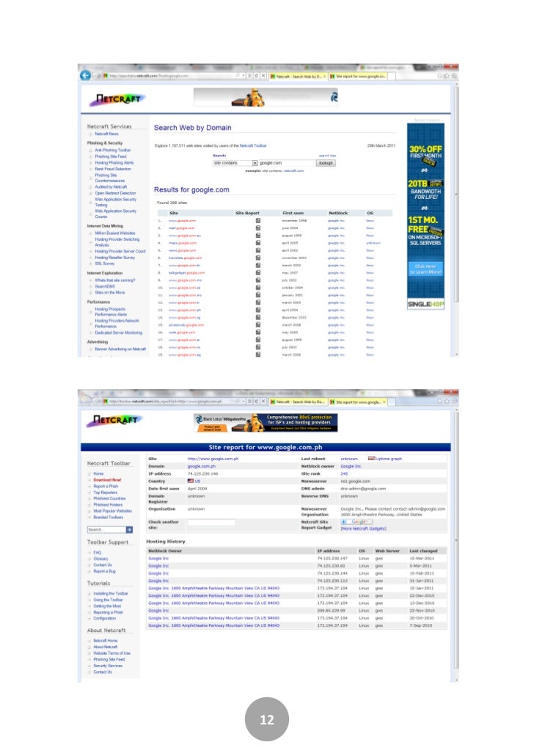Open the '[More Netcraft Gadgets]' link
The width and height of the screenshot is (534, 756).
point(363,529)
